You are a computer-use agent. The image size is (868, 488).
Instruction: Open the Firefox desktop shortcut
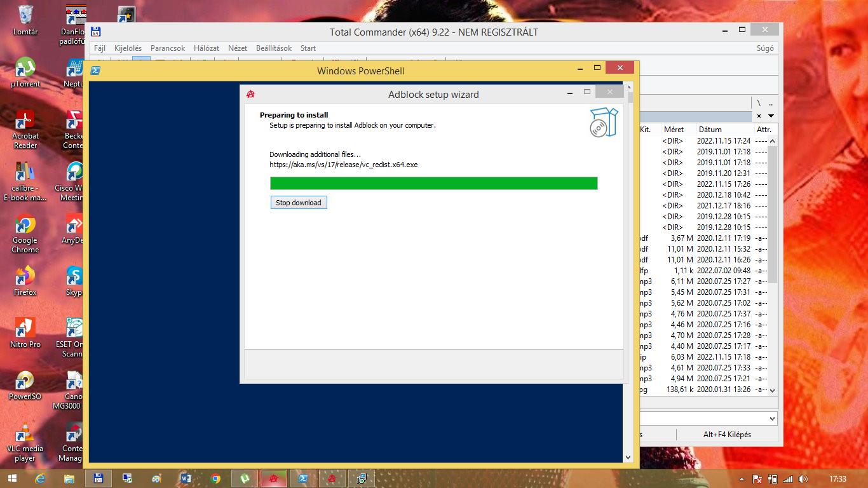click(x=25, y=280)
